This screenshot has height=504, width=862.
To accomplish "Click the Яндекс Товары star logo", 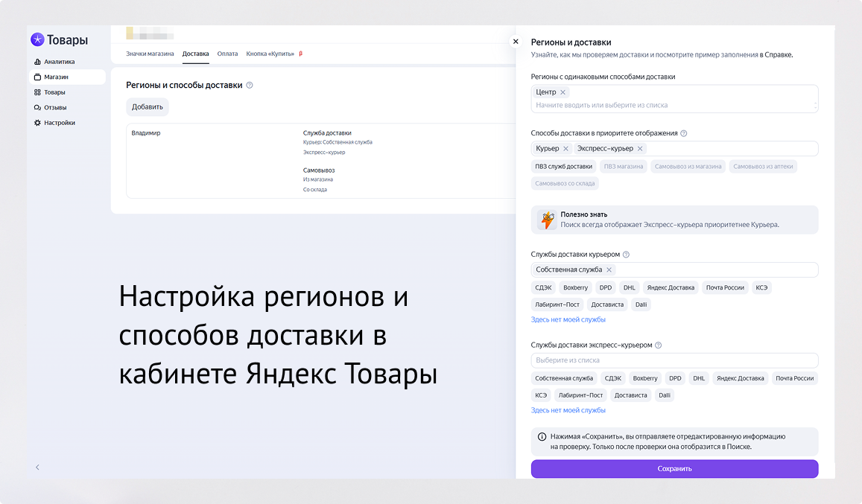I will 37,39.
